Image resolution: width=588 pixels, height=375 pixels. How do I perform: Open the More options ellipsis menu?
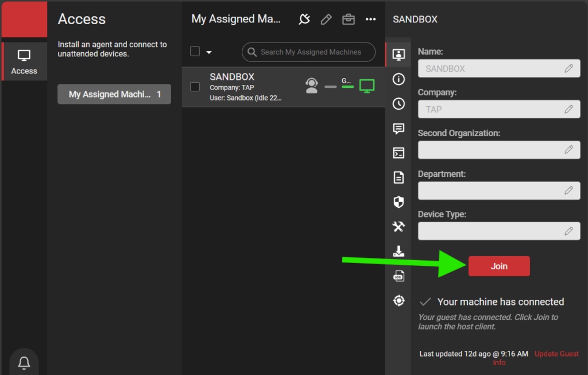(x=370, y=19)
